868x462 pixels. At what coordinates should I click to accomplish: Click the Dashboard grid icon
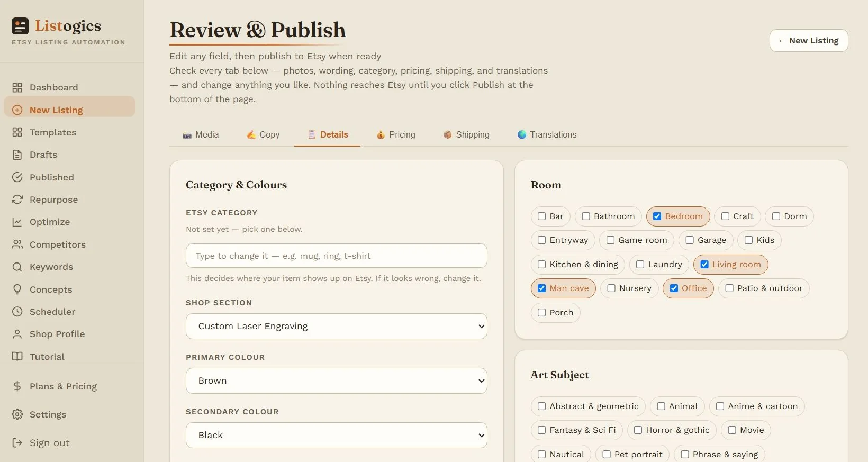17,87
